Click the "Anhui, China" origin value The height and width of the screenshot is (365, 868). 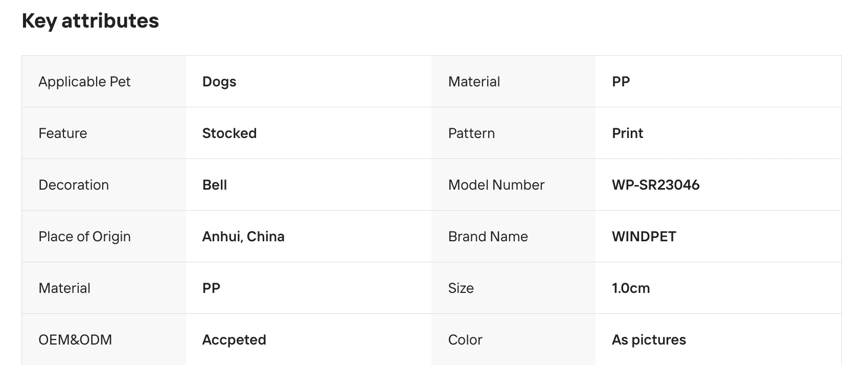(243, 237)
